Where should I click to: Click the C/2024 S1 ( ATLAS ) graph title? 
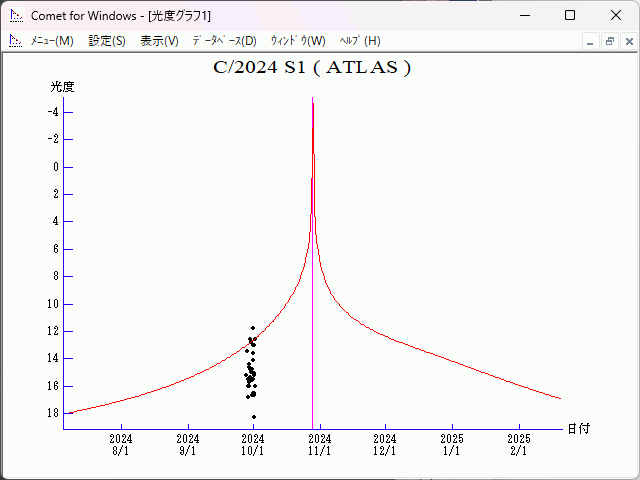pyautogui.click(x=312, y=67)
